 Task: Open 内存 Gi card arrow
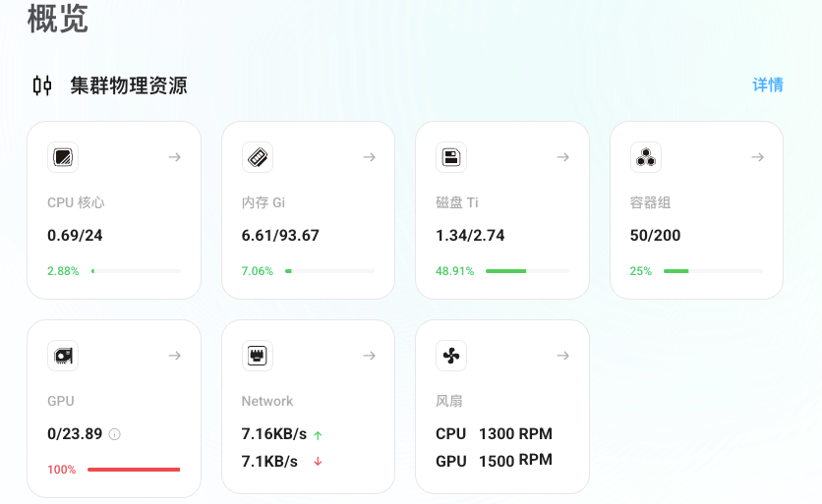[x=369, y=157]
